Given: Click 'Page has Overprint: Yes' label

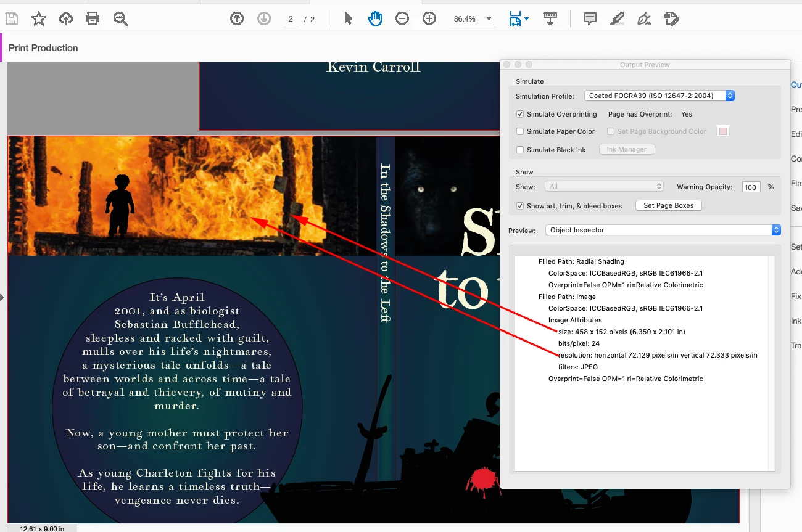Looking at the screenshot, I should pos(650,114).
